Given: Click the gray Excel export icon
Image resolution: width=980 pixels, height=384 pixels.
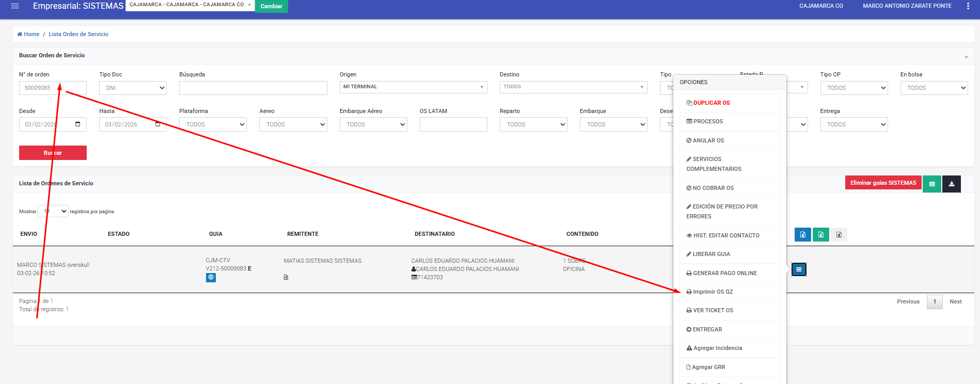Looking at the screenshot, I should click(x=839, y=235).
